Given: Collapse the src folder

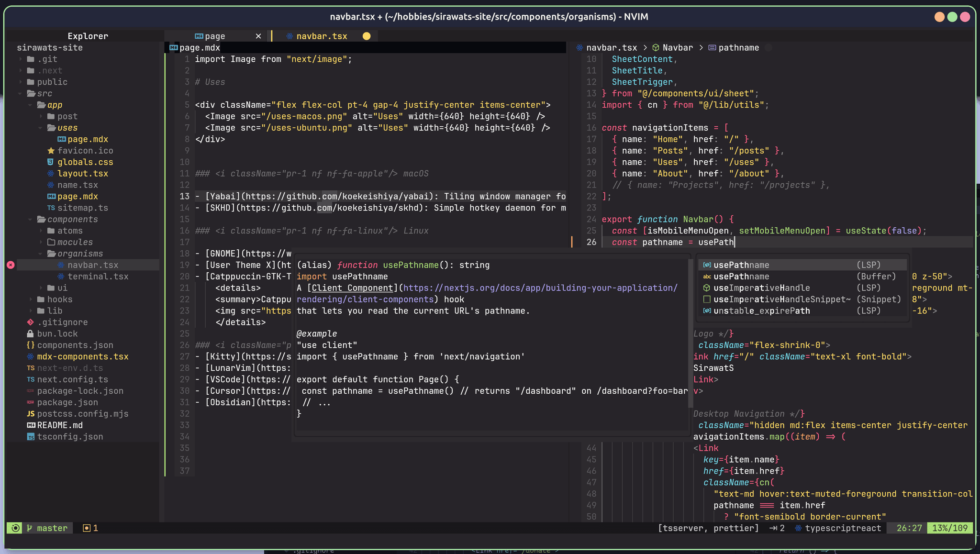Looking at the screenshot, I should [21, 94].
